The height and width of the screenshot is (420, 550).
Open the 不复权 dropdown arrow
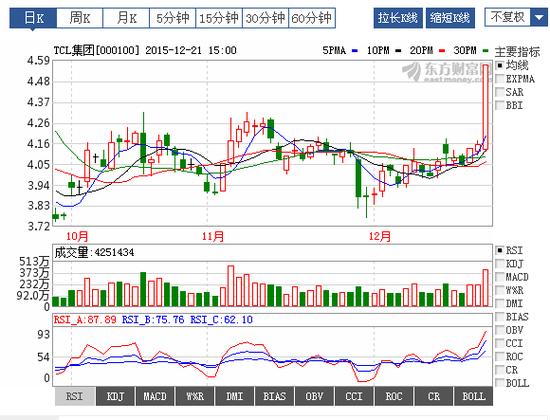538,17
